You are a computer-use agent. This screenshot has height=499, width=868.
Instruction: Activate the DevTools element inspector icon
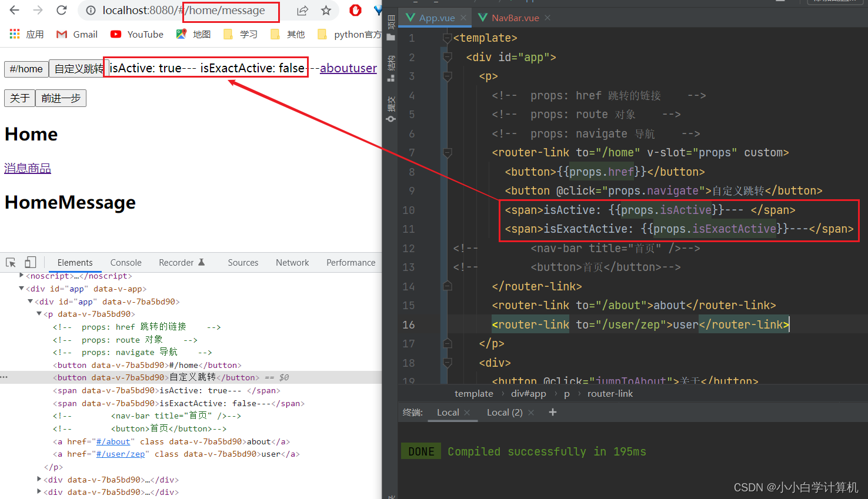[11, 262]
